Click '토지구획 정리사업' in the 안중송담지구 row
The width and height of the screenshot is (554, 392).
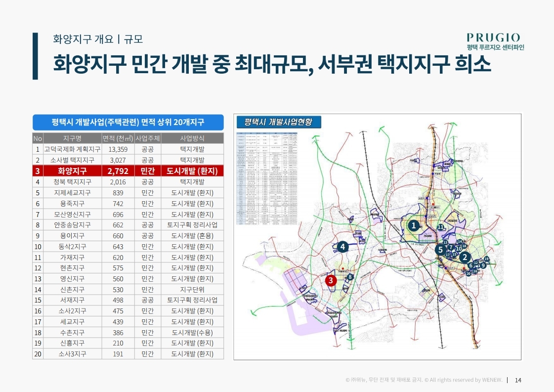pos(192,225)
